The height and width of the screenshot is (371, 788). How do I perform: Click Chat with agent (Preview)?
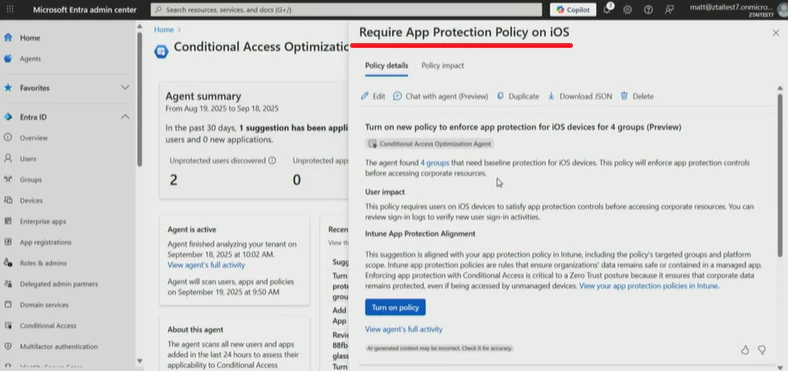click(x=441, y=97)
